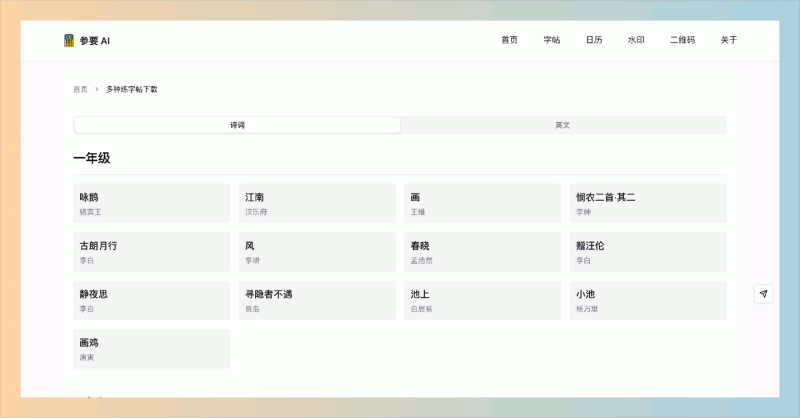Open the 首页 navigation item

(509, 40)
